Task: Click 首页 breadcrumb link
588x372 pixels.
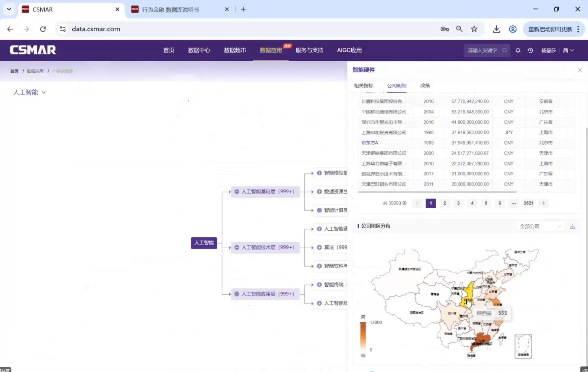Action: [x=14, y=71]
